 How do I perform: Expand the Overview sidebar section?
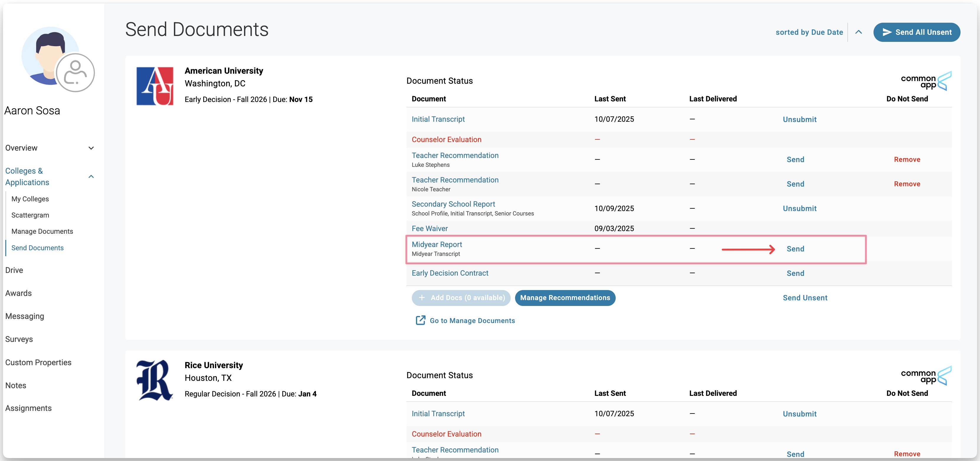click(x=91, y=148)
